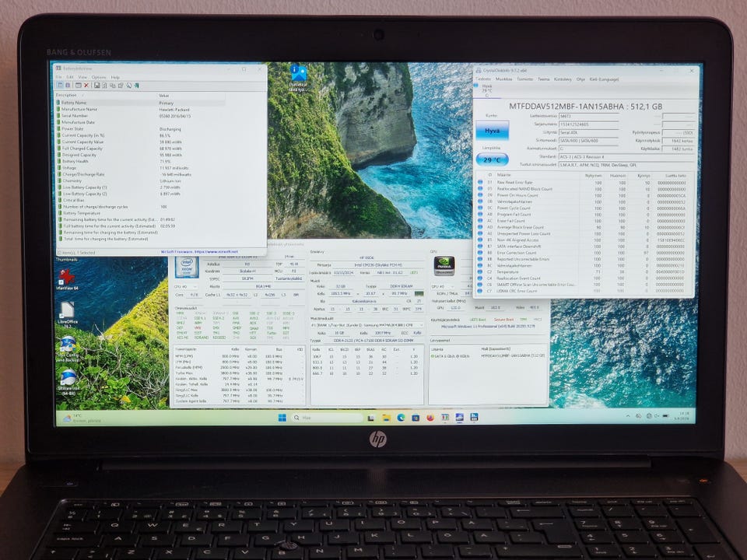
Task: Open the IrfanView 64 desktop shortcut
Action: click(x=67, y=278)
